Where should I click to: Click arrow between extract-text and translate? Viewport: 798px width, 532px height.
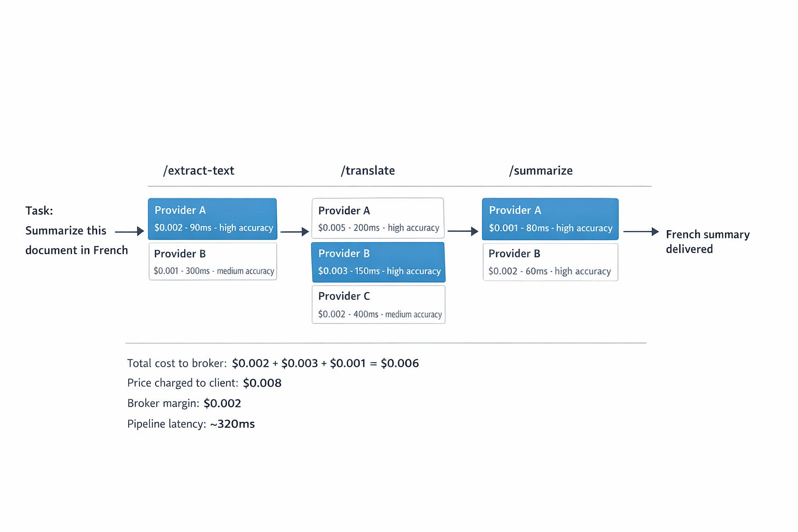tap(295, 232)
